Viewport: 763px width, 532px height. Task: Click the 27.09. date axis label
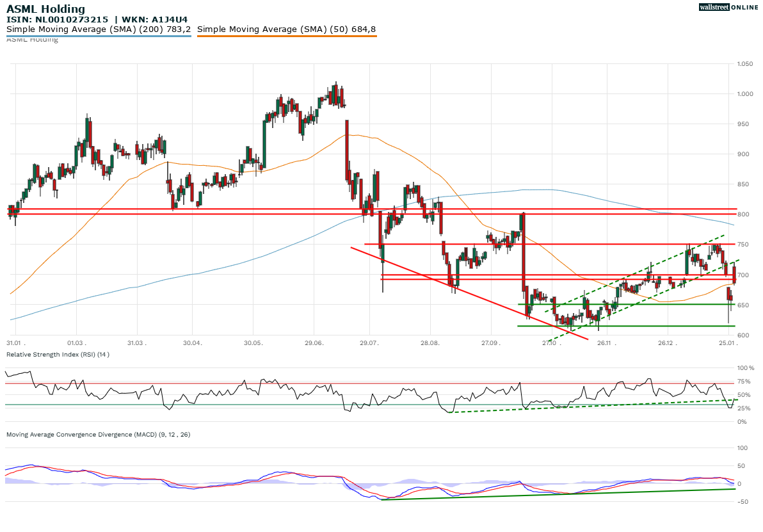491,343
